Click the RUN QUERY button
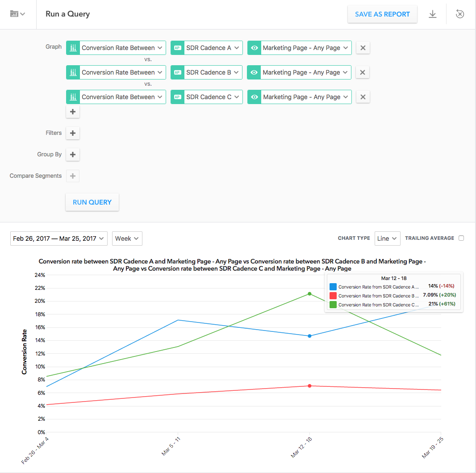This screenshot has width=476, height=473. coord(92,202)
